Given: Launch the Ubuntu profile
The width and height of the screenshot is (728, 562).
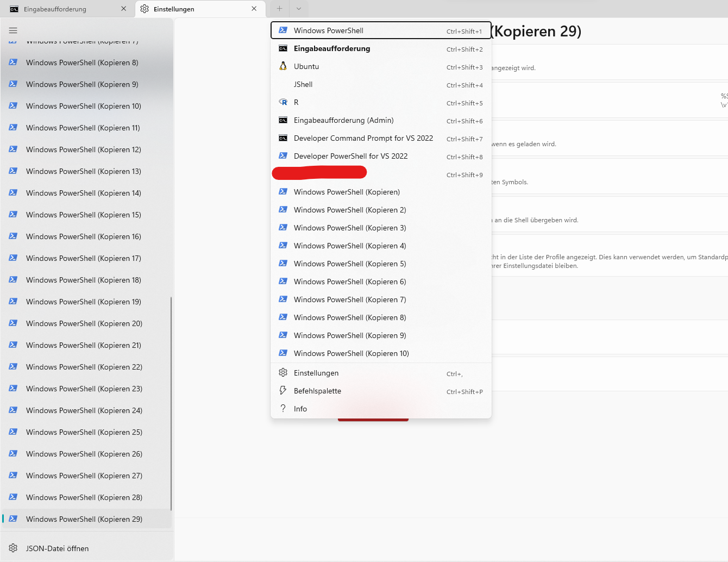Looking at the screenshot, I should (x=381, y=66).
